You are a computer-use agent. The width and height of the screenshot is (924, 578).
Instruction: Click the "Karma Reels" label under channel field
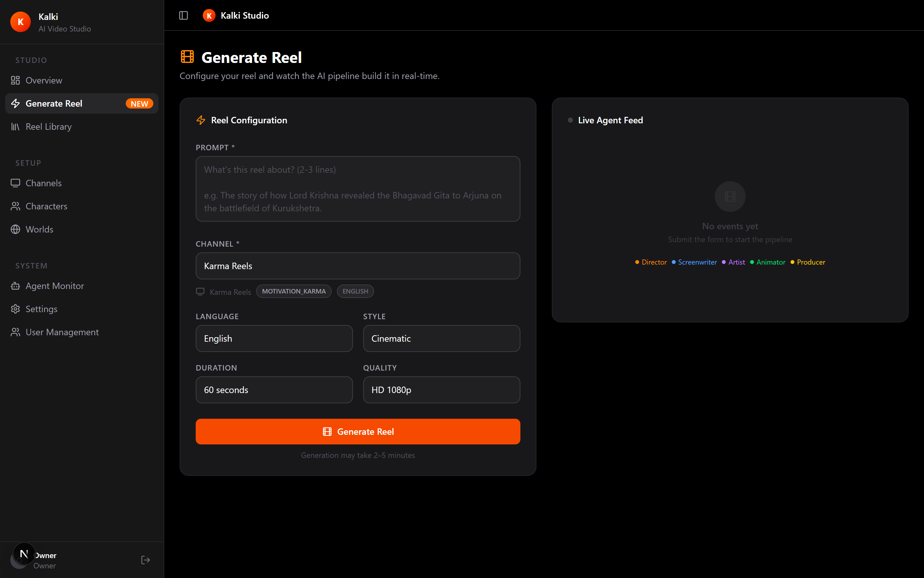click(x=230, y=292)
